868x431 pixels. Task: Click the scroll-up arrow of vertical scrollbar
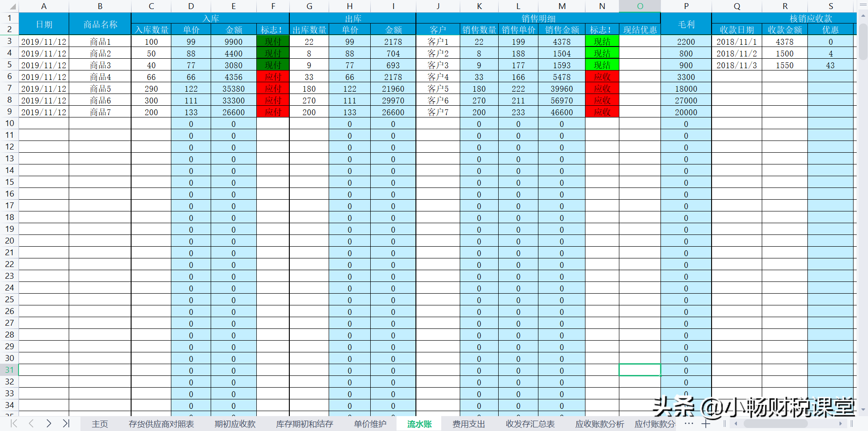coord(863,16)
